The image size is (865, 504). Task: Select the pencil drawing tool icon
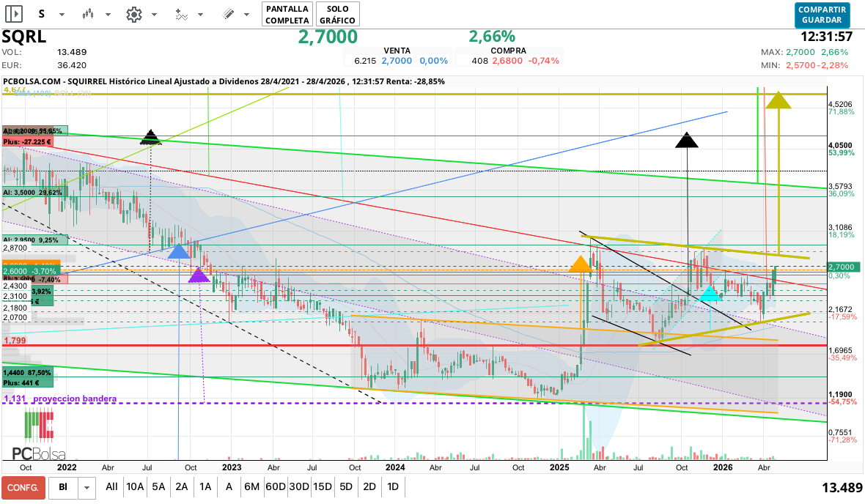point(228,14)
